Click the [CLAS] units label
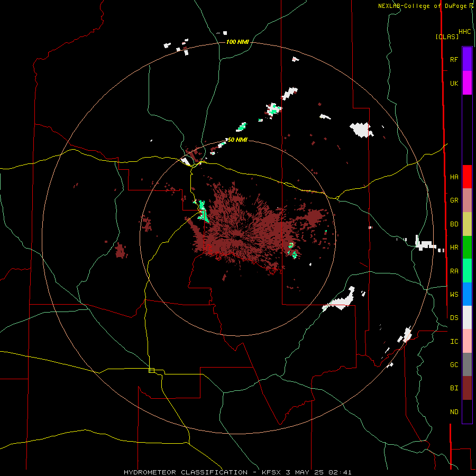This screenshot has width=476, height=476. 447,36
